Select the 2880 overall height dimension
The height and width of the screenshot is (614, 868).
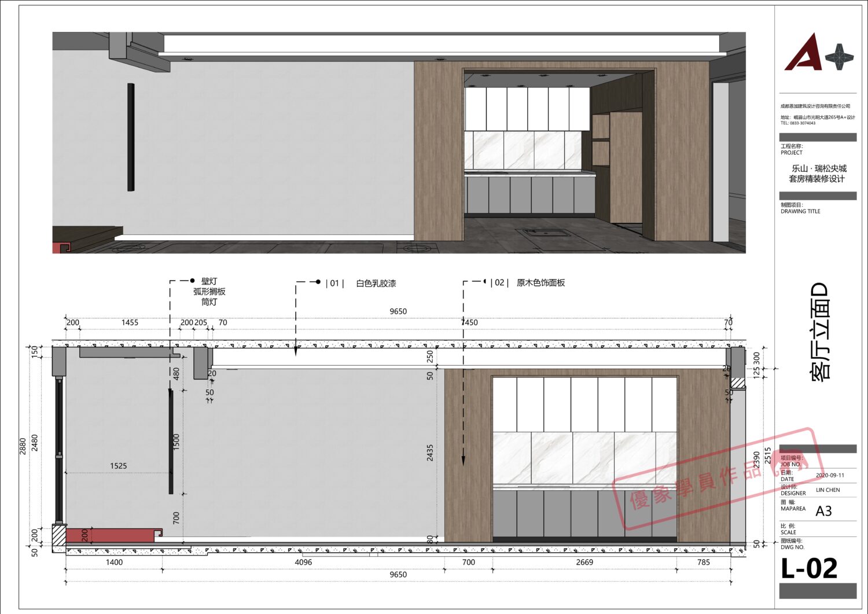pyautogui.click(x=23, y=446)
